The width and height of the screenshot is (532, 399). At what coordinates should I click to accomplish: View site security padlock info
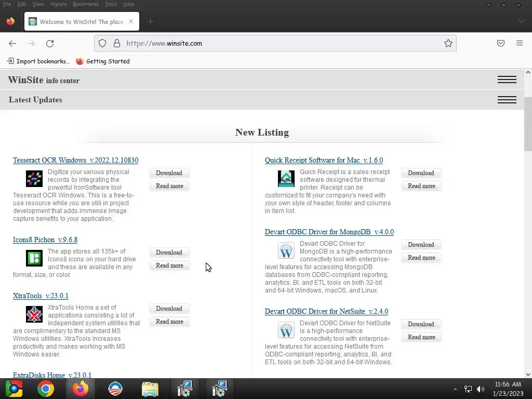tap(117, 43)
